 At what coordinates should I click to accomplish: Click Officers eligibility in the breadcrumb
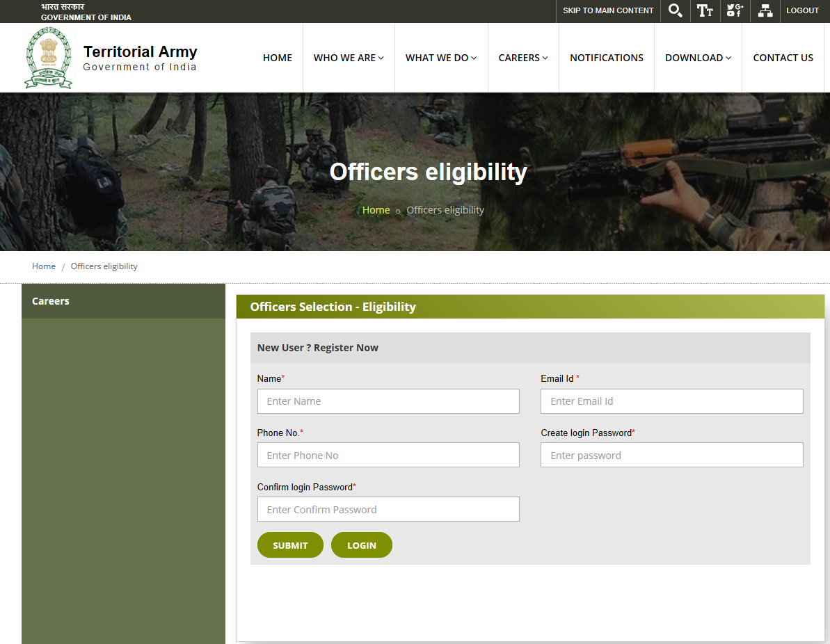pyautogui.click(x=104, y=266)
